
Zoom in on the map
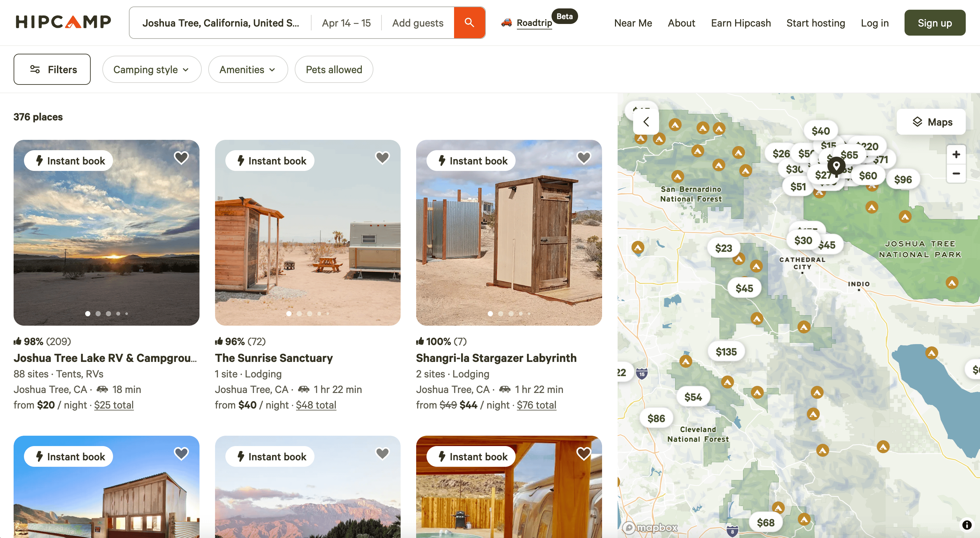pos(956,154)
